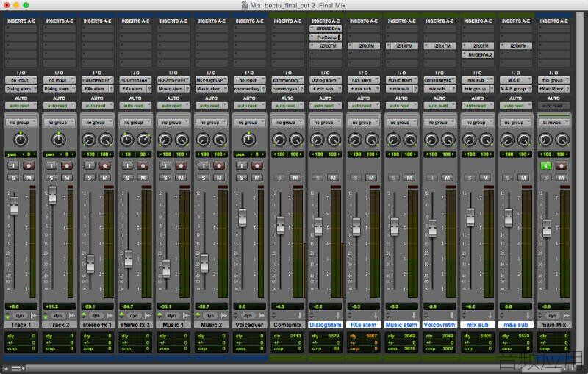Mute the DialogStem track

tap(333, 178)
